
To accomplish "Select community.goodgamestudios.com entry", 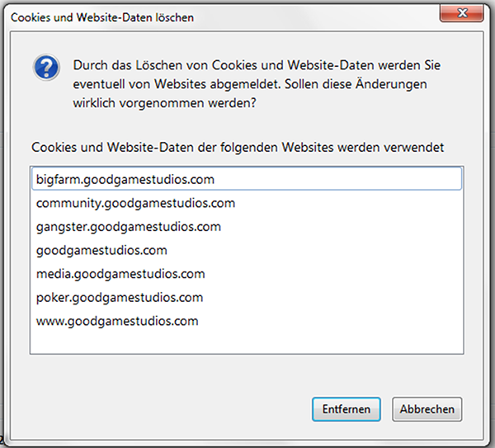I will [247, 203].
